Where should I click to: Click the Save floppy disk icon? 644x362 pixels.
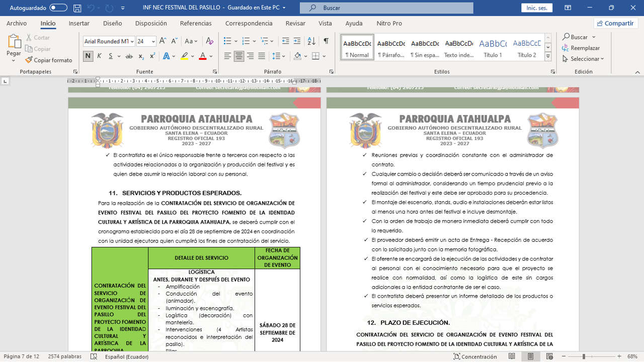(x=77, y=8)
